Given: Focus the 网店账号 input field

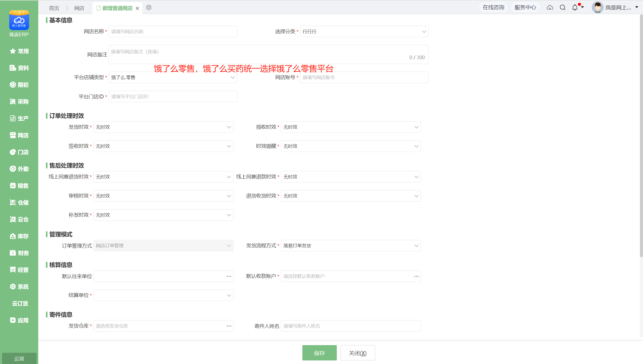Looking at the screenshot, I should [364, 77].
